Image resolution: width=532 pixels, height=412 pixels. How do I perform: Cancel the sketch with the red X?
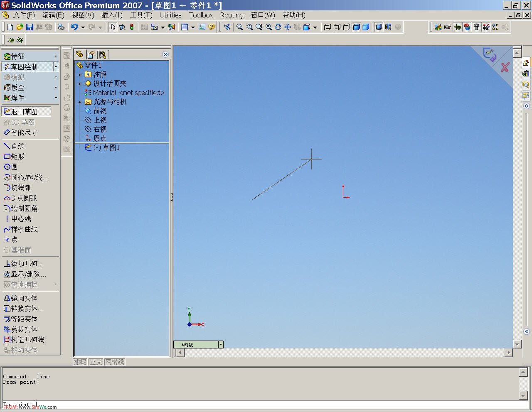505,67
